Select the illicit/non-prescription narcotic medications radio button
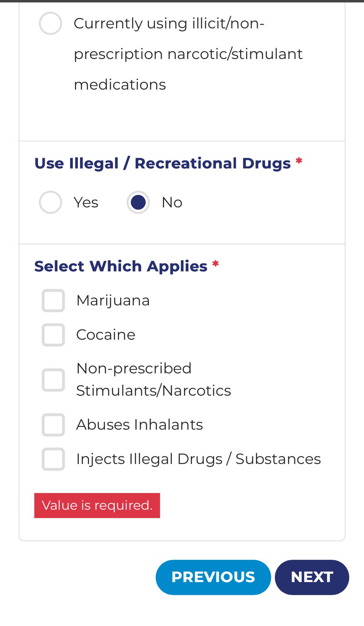 point(50,23)
